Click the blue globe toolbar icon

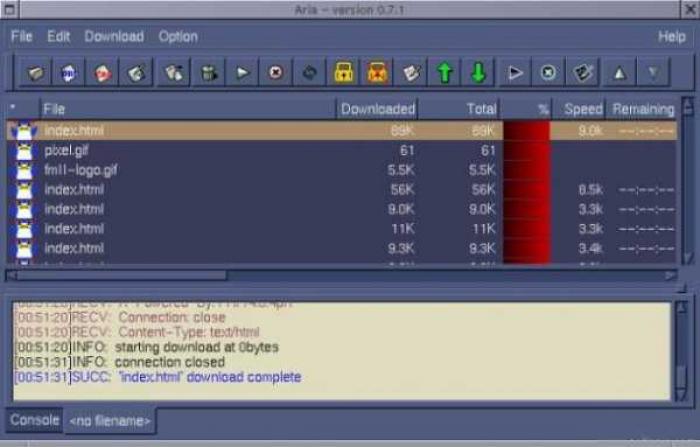69,72
